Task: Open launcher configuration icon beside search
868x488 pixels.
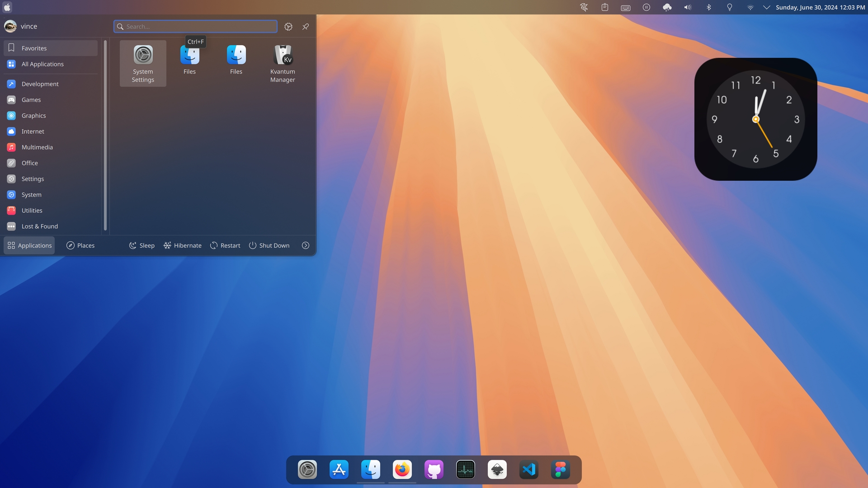Action: coord(288,27)
